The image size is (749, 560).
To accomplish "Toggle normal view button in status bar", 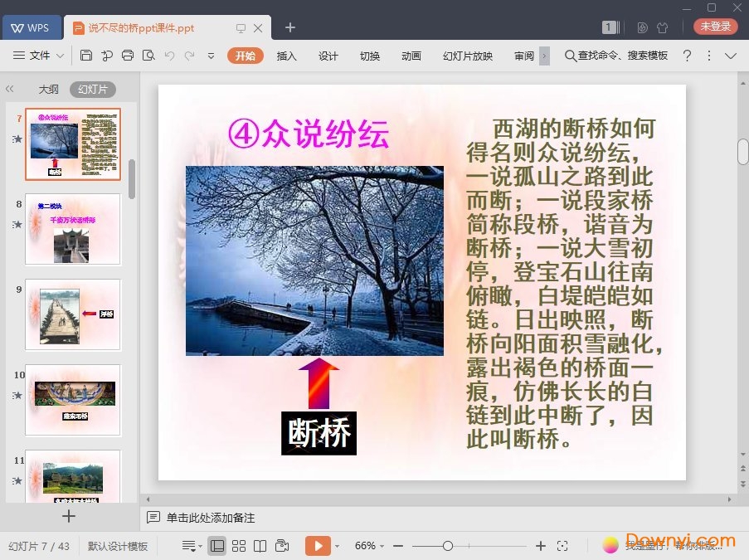I will tap(216, 546).
